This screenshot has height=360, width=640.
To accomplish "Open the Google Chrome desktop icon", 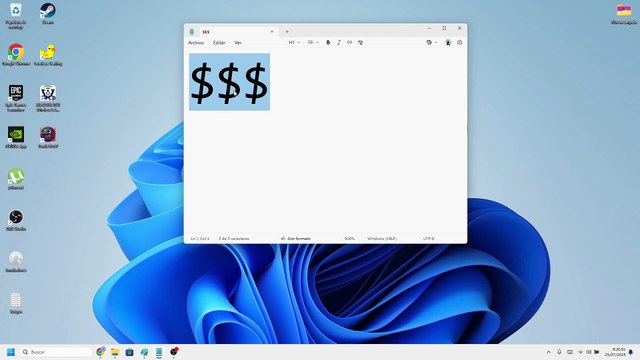I will click(16, 55).
